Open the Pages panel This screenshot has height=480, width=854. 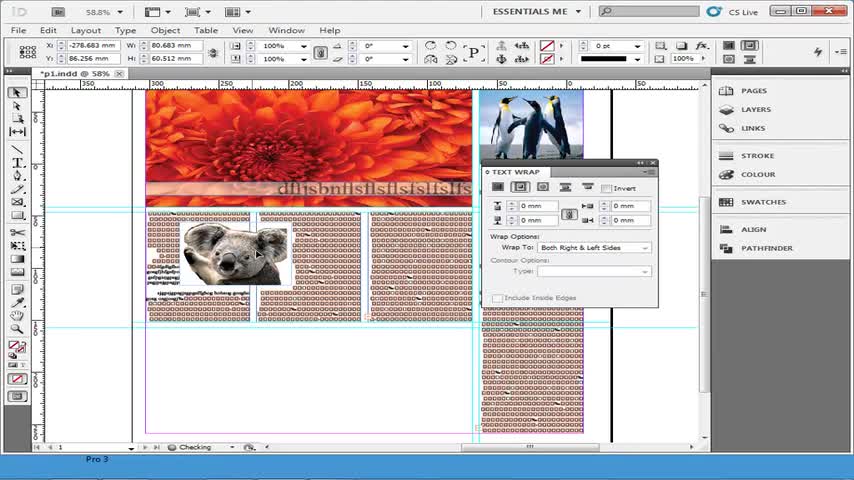753,91
